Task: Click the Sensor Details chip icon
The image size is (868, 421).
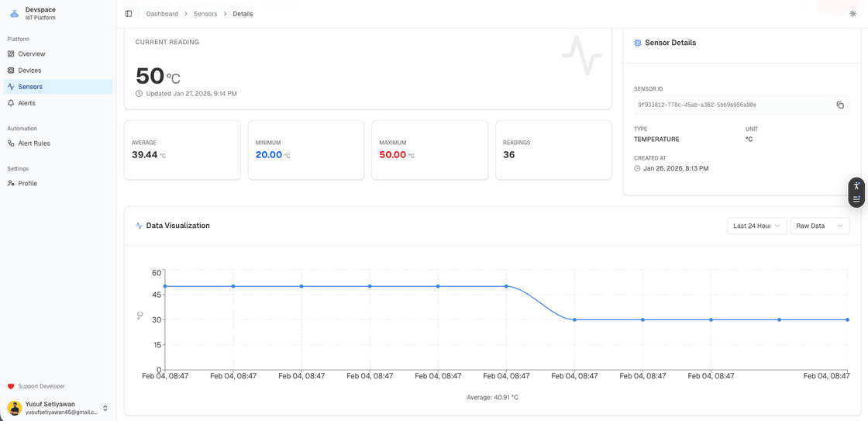Action: (x=638, y=43)
